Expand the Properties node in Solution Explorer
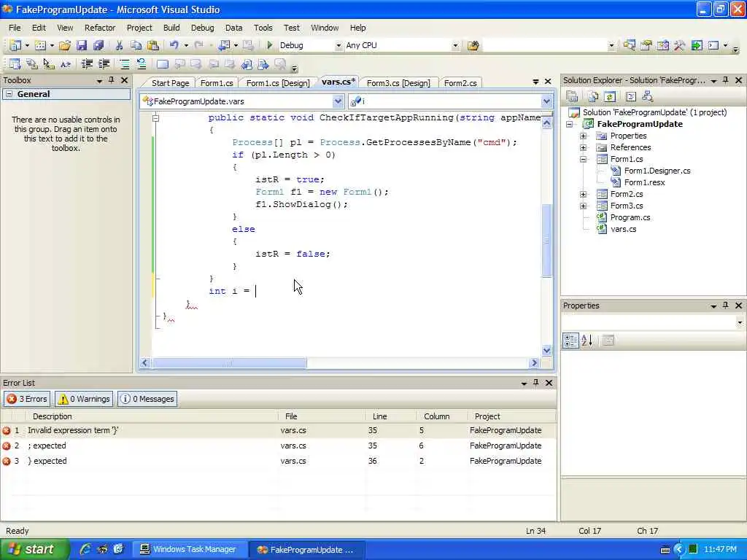747x560 pixels. (x=583, y=136)
